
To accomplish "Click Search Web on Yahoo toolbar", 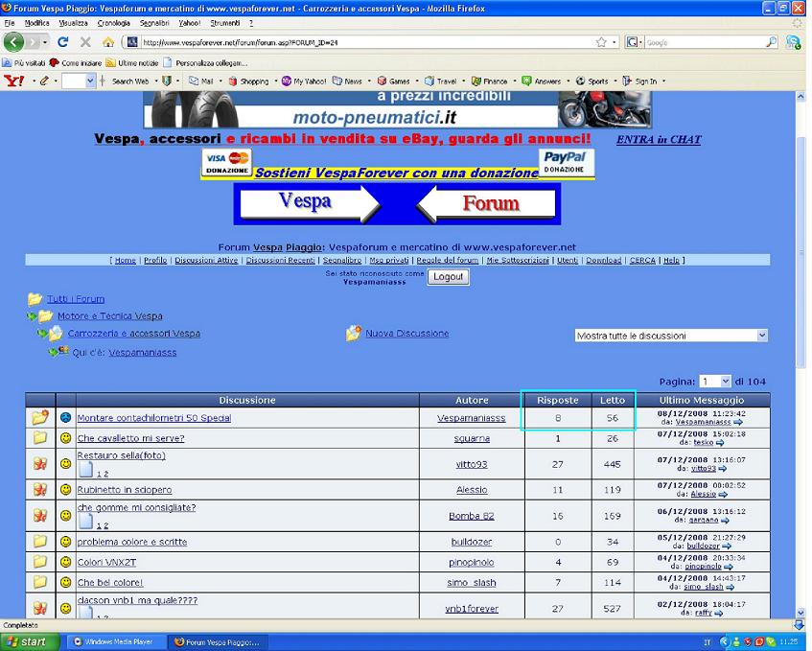I will pyautogui.click(x=130, y=81).
